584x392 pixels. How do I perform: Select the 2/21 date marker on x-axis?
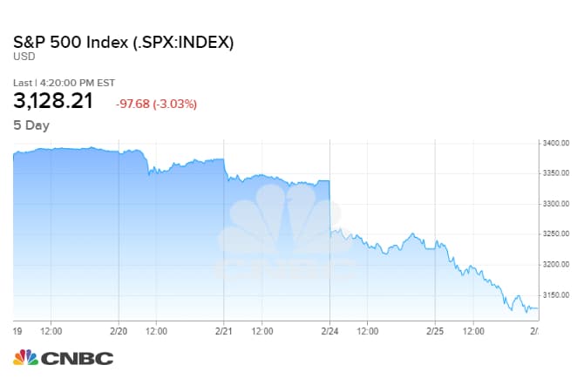coord(224,331)
